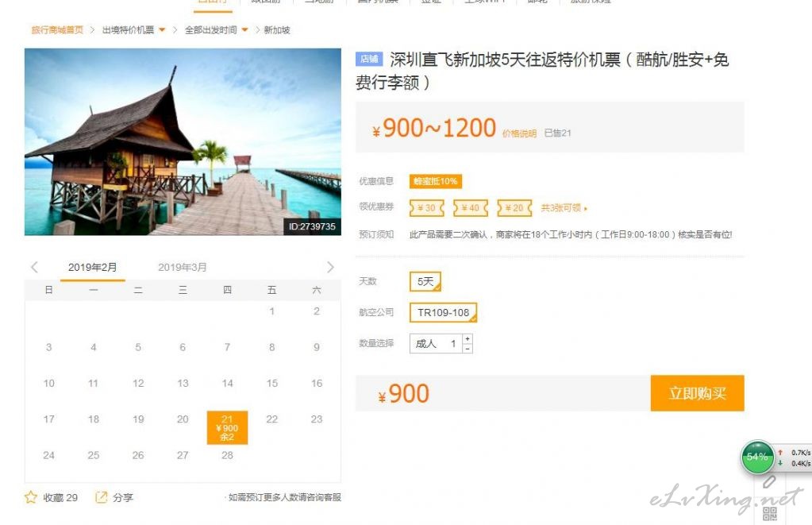Claim the ¥20 coupon
This screenshot has height=525, width=812.
click(514, 208)
